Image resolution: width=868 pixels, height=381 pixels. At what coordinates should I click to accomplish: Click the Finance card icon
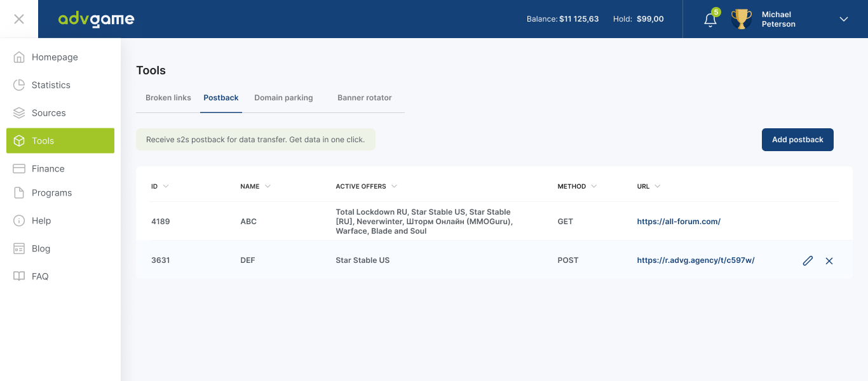19,169
